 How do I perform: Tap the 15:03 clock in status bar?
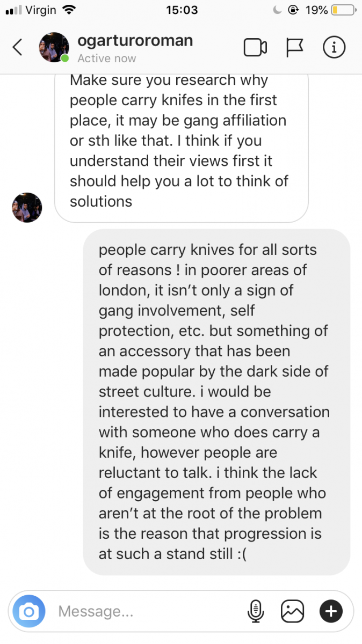coord(182,10)
